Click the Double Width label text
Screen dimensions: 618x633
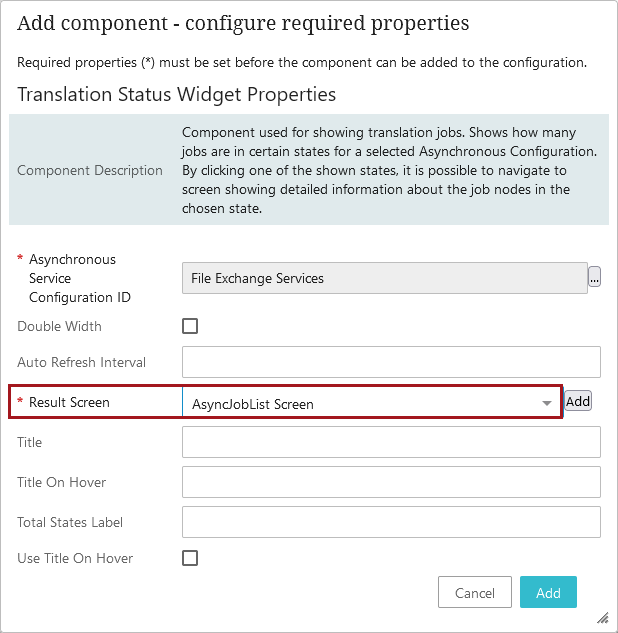pyautogui.click(x=59, y=326)
